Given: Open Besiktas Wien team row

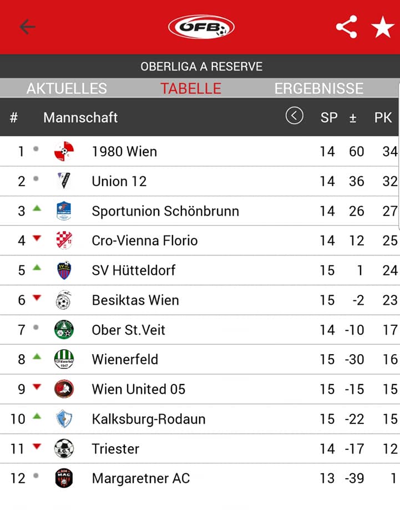Looking at the screenshot, I should click(200, 300).
